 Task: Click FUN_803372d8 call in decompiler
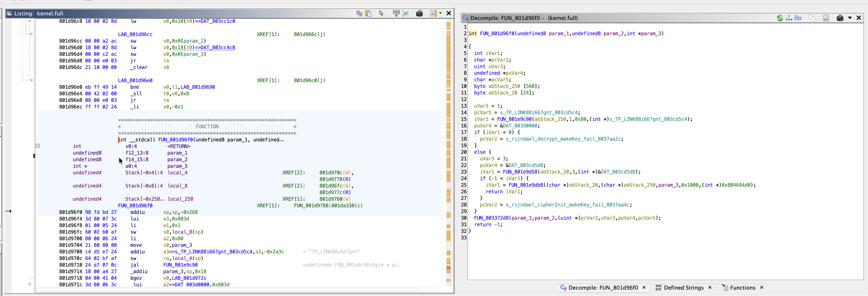pyautogui.click(x=491, y=218)
